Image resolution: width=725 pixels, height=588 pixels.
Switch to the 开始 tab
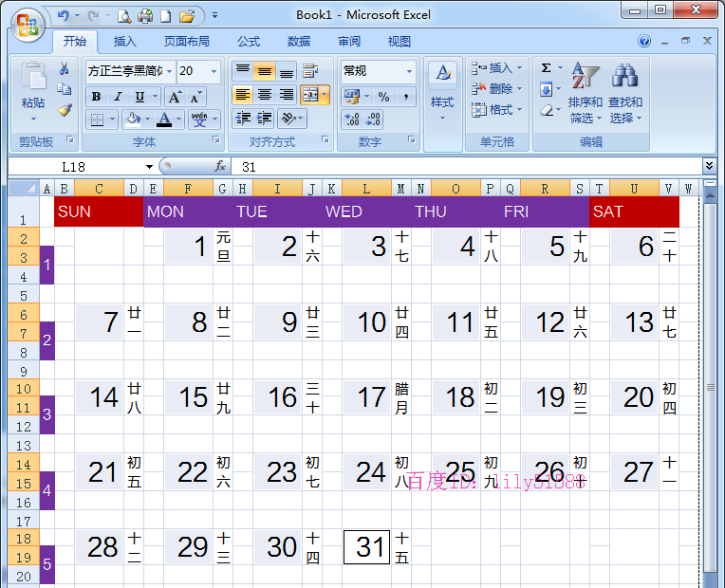(x=74, y=42)
